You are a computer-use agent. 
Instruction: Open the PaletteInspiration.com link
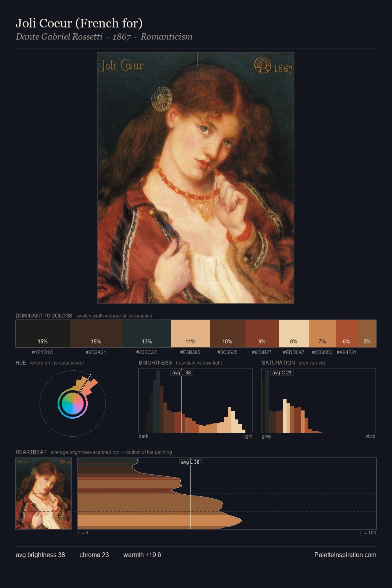[345, 555]
